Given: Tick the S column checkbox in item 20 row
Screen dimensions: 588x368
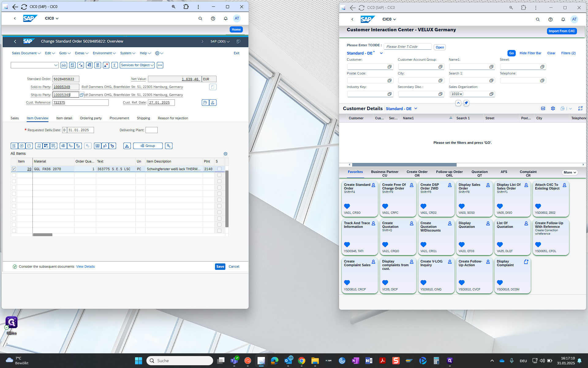Looking at the screenshot, I should tap(219, 169).
